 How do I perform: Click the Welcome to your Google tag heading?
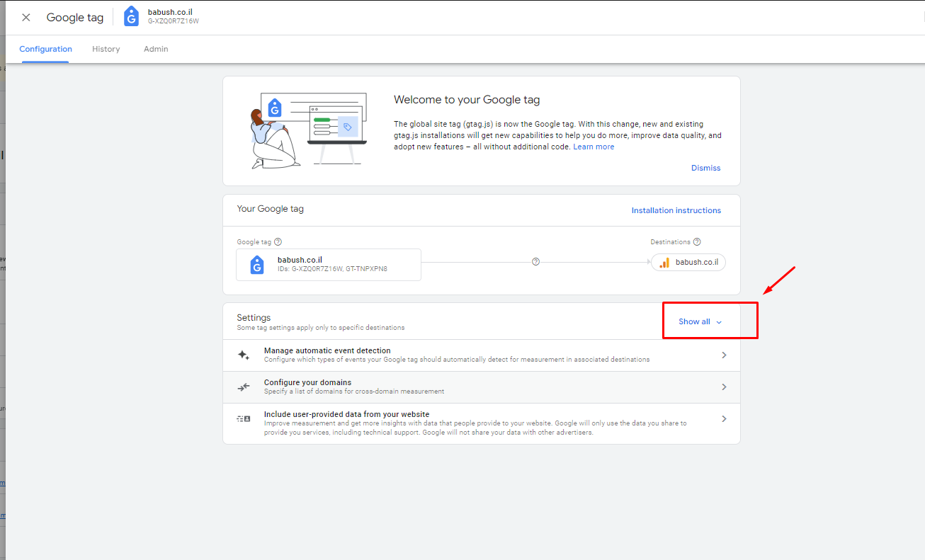tap(467, 100)
